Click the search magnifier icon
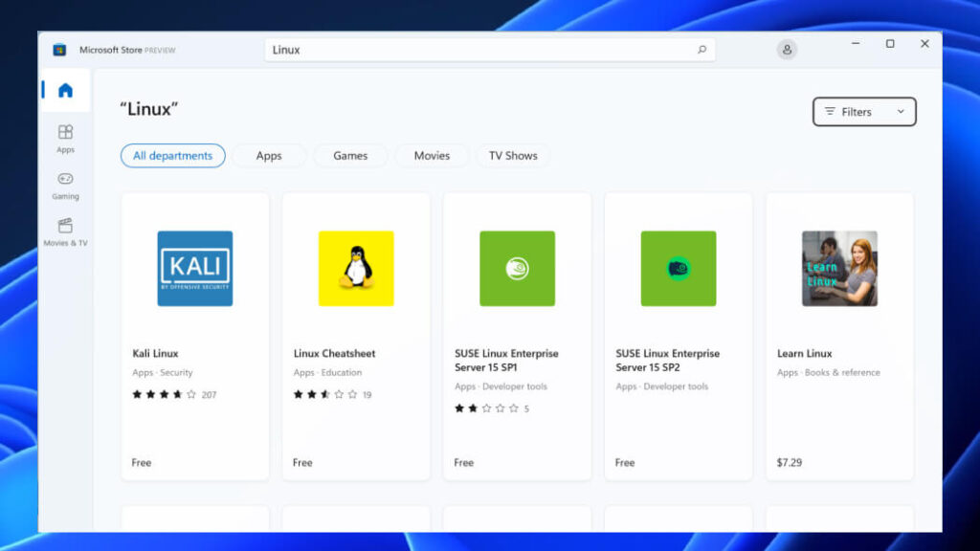The width and height of the screenshot is (980, 551). 702,50
